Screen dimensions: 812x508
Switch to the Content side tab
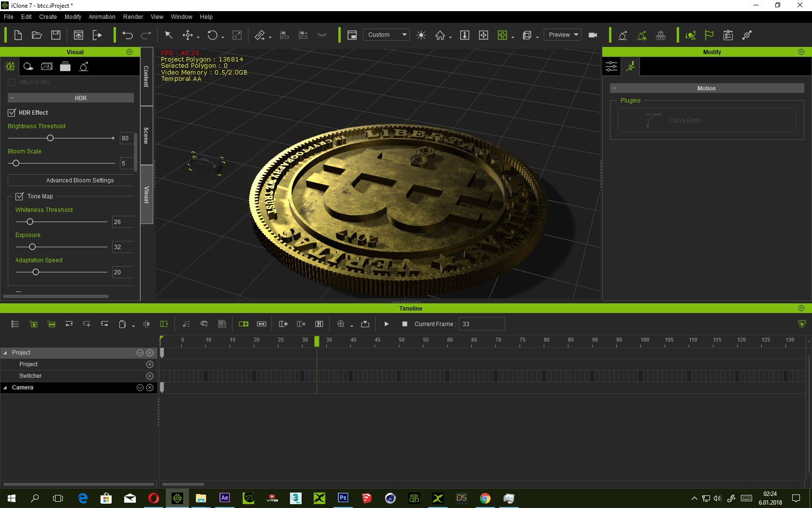coord(146,76)
